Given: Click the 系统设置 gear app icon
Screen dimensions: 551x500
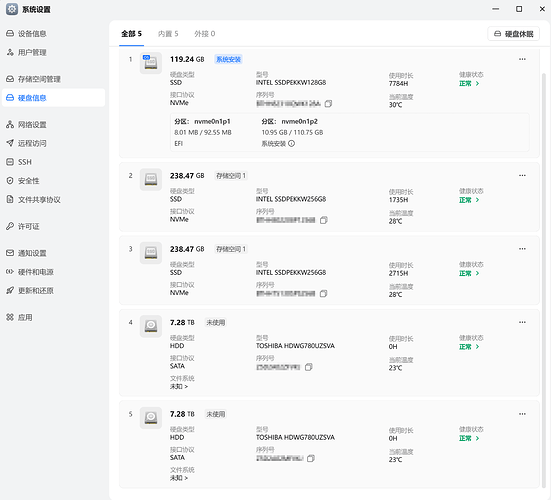Looking at the screenshot, I should 12,9.
